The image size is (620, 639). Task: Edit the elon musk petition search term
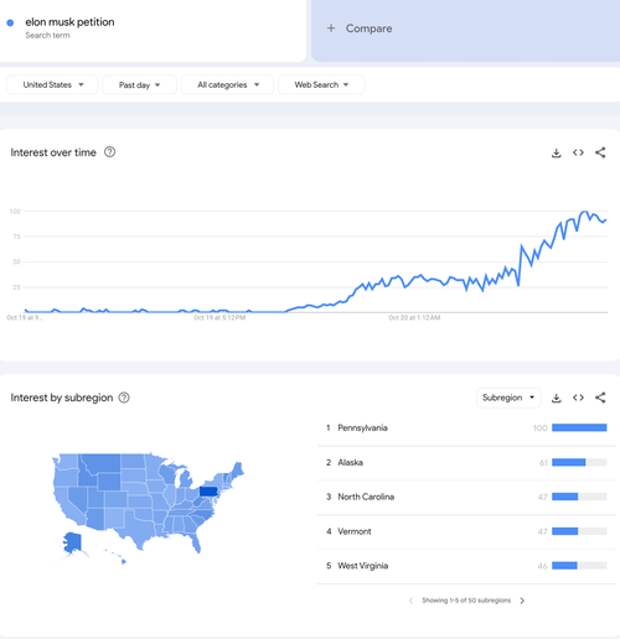[x=70, y=22]
